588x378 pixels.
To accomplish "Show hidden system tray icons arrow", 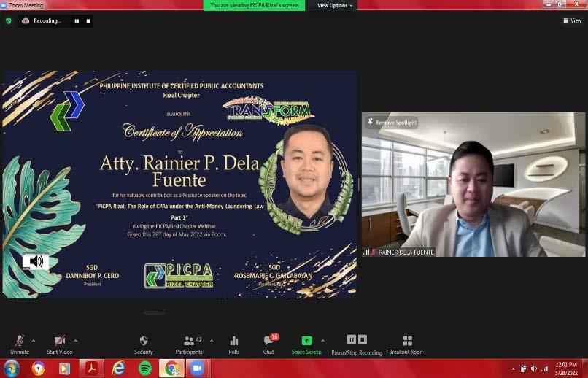I will 513,369.
